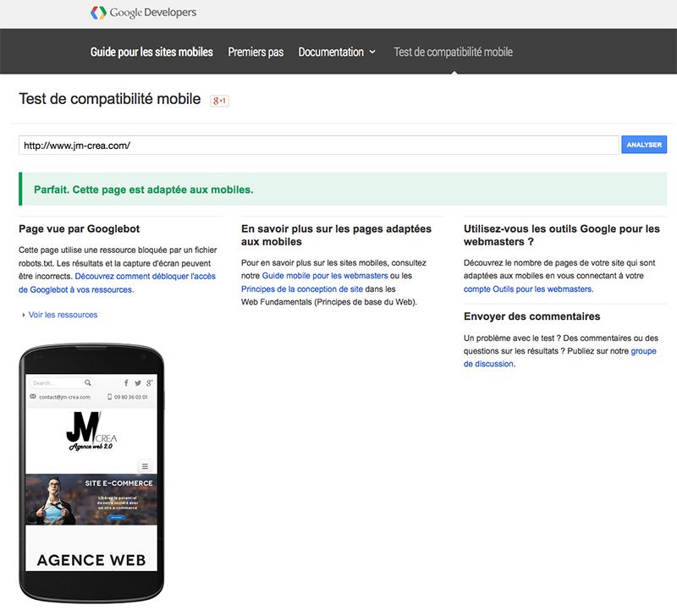Click contact@jm-crea.com in phone preview
The height and width of the screenshot is (616, 677).
[x=60, y=397]
